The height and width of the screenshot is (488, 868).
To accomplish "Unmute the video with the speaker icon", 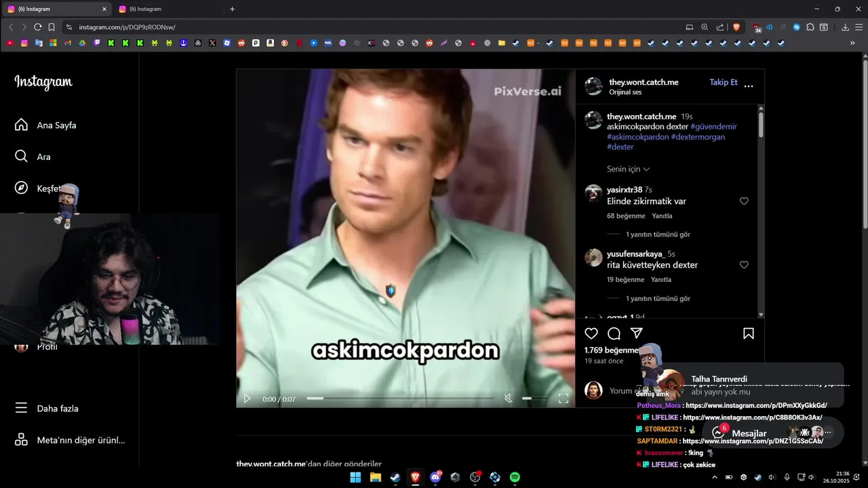I will click(x=508, y=399).
